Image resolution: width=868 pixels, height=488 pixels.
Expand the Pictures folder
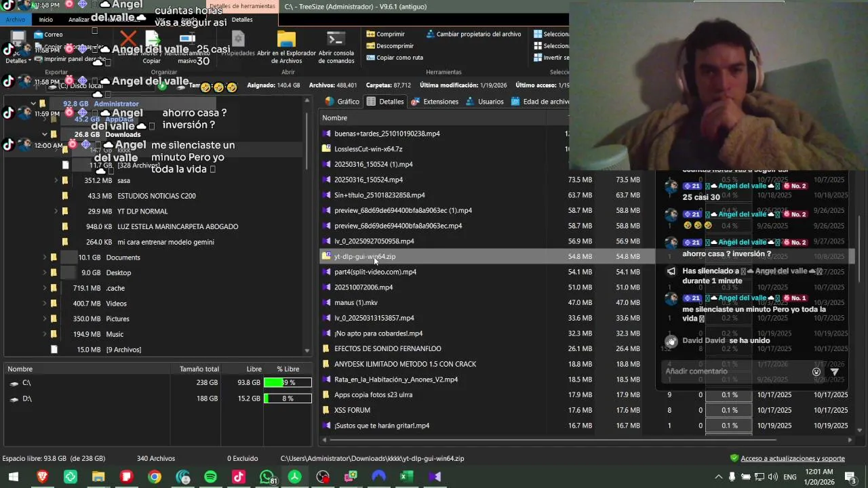point(45,319)
